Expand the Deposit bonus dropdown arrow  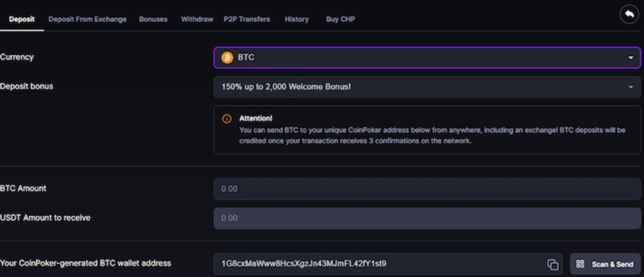(631, 87)
